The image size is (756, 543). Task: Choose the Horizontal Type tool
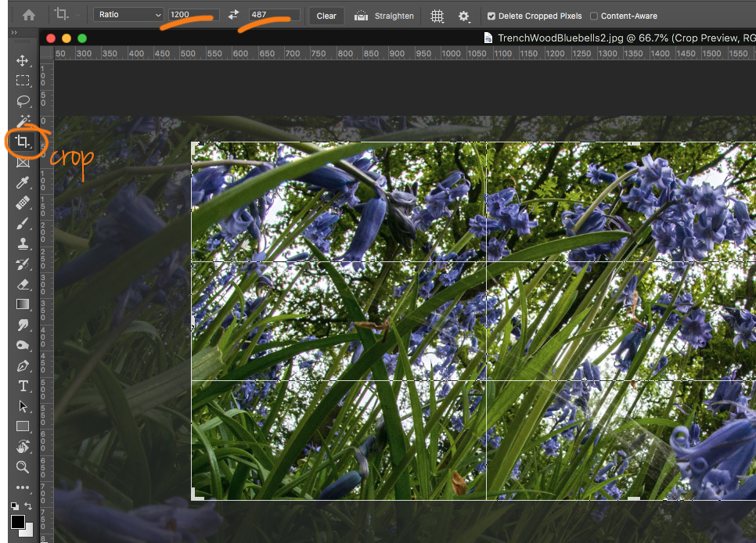click(x=23, y=386)
